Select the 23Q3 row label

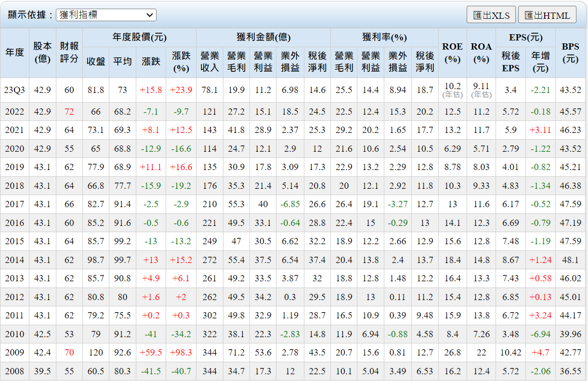(14, 90)
